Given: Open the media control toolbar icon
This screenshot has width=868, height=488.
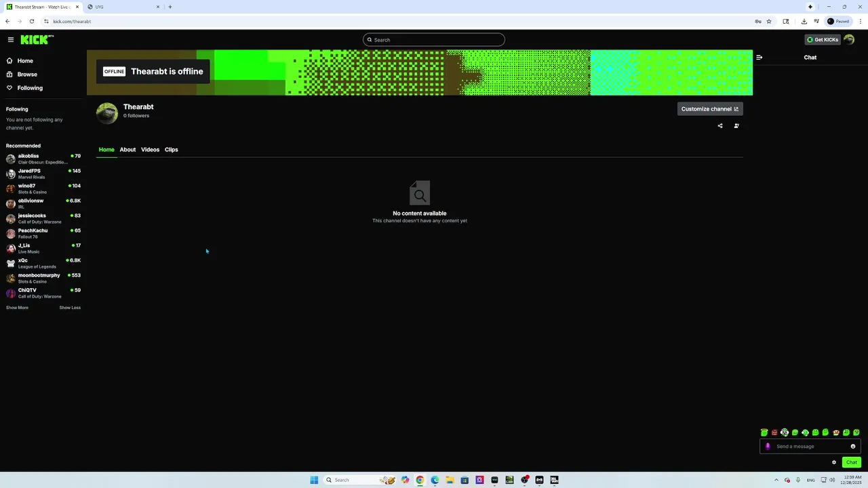Looking at the screenshot, I should tap(816, 21).
